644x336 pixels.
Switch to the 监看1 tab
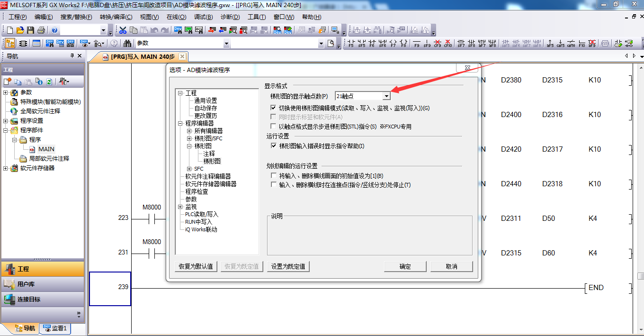click(55, 328)
